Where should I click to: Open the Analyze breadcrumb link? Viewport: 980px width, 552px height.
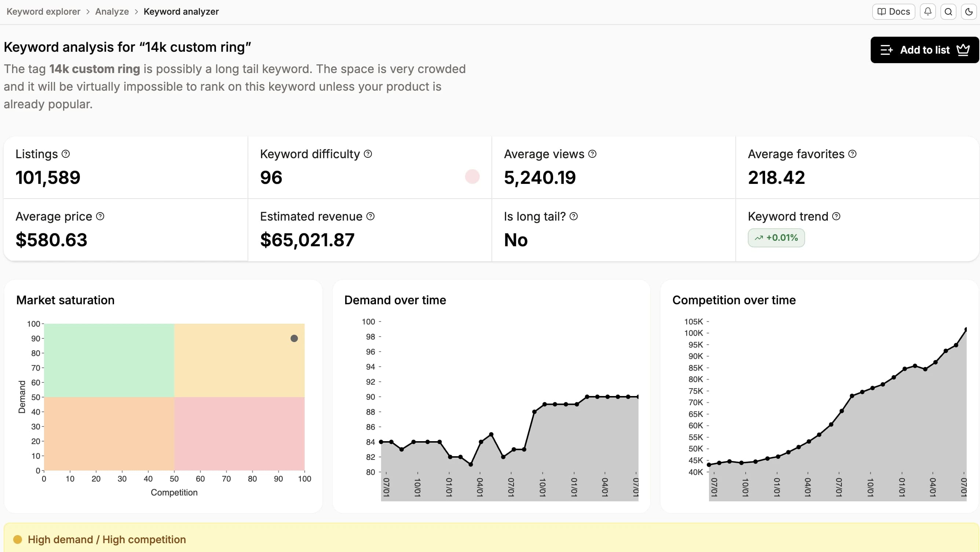click(112, 11)
